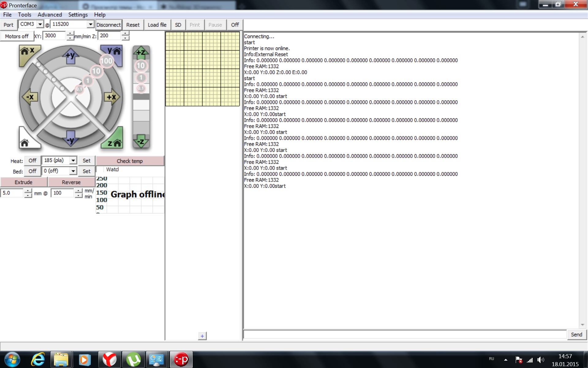
Task: Click the G-code command input field
Action: (x=405, y=335)
